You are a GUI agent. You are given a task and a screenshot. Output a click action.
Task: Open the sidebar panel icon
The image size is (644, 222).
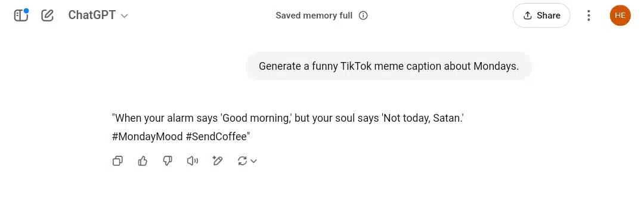[20, 16]
